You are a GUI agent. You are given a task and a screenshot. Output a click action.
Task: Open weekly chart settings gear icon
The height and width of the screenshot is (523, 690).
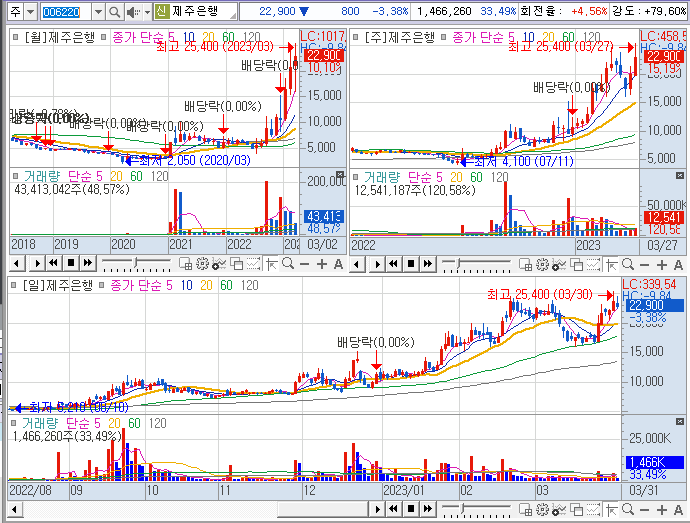[x=542, y=264]
